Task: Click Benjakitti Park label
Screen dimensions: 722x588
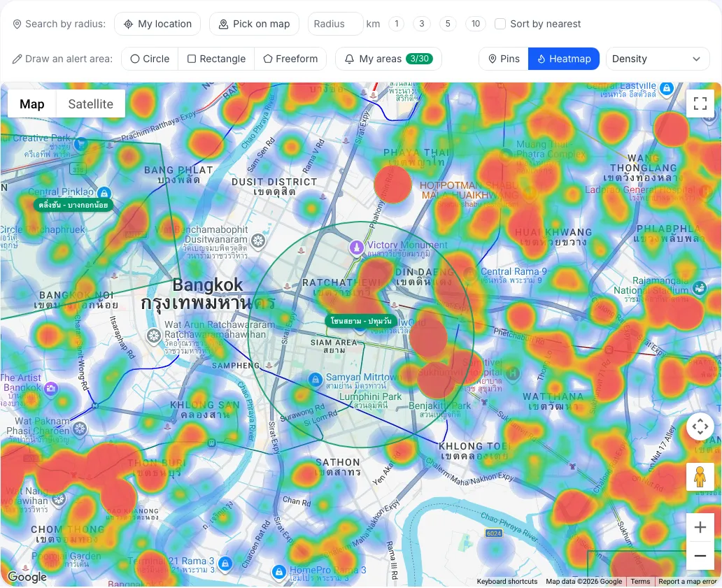Action: (440, 406)
